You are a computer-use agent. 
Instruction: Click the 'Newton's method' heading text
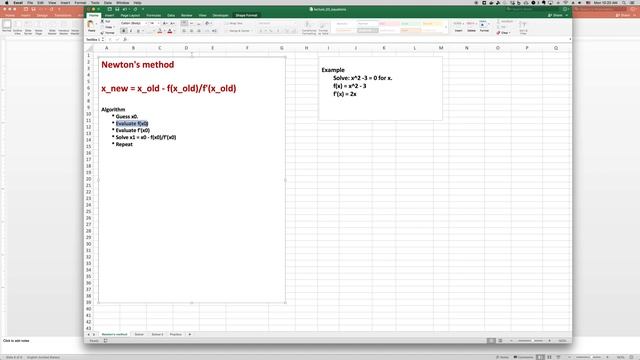tap(138, 64)
